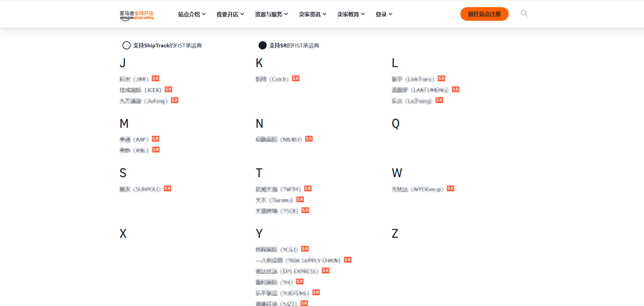Click the SR badge under heading W
644x306 pixels.
pyautogui.click(x=450, y=188)
